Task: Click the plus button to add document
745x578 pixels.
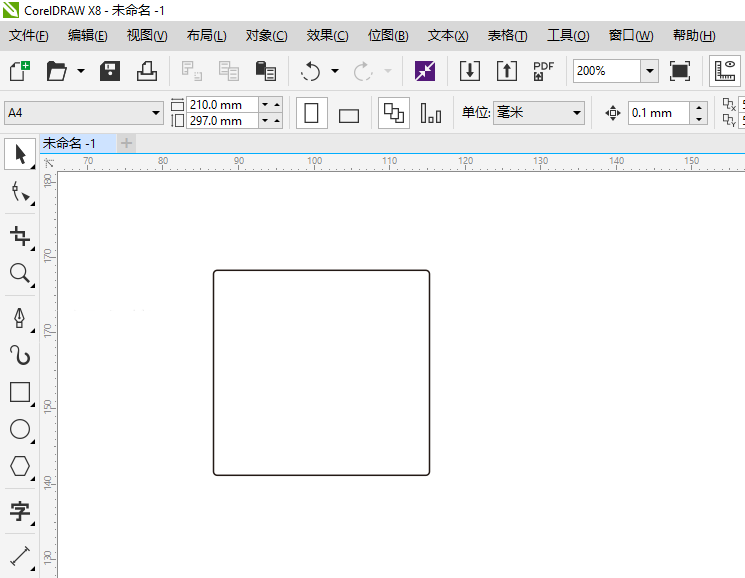Action: 126,143
